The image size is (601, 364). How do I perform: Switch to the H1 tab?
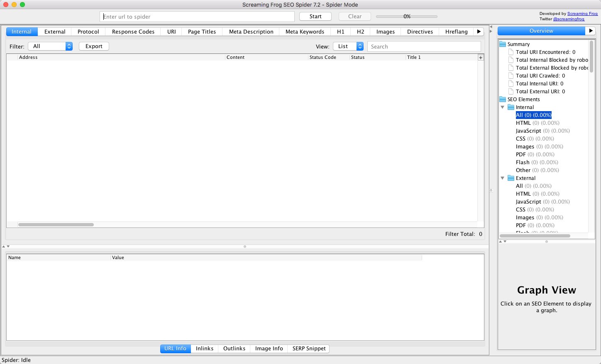click(x=341, y=32)
